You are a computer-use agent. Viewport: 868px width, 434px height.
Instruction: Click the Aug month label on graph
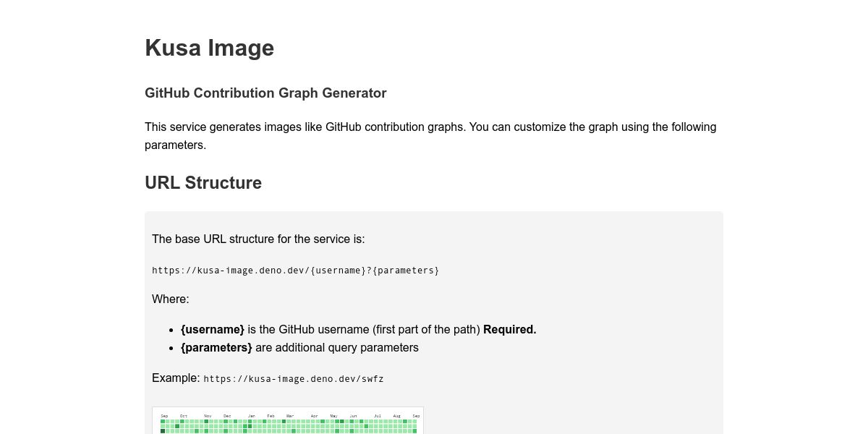pyautogui.click(x=396, y=416)
